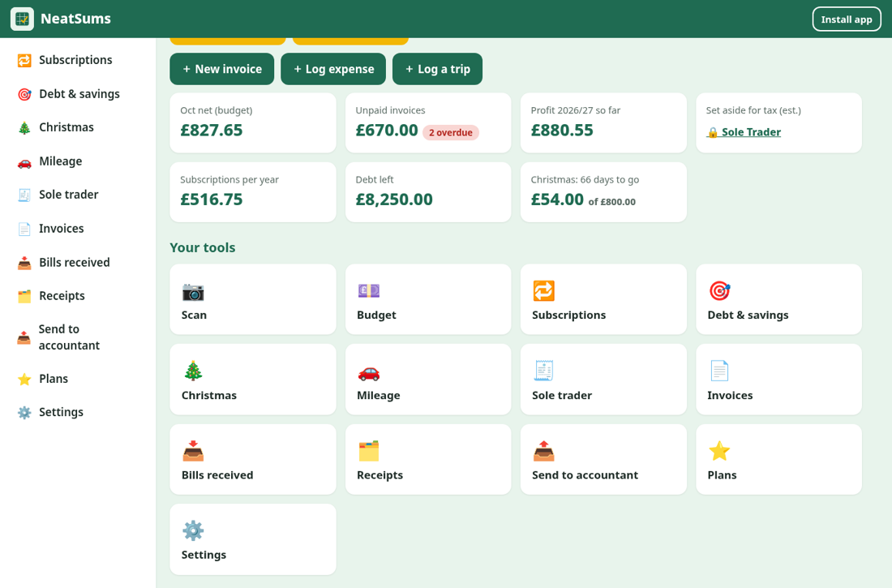The height and width of the screenshot is (588, 892).
Task: Click the Send to accountant icon in sidebar
Action: click(24, 337)
